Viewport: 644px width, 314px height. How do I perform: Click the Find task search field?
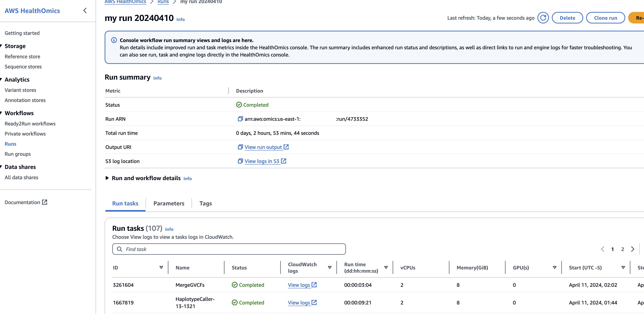[x=229, y=249]
